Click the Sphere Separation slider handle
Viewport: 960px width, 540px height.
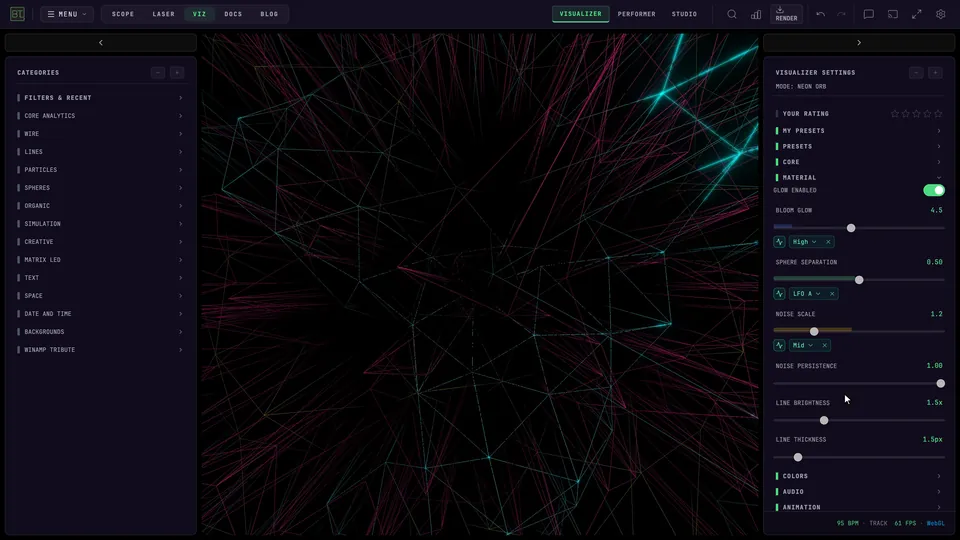(x=859, y=280)
